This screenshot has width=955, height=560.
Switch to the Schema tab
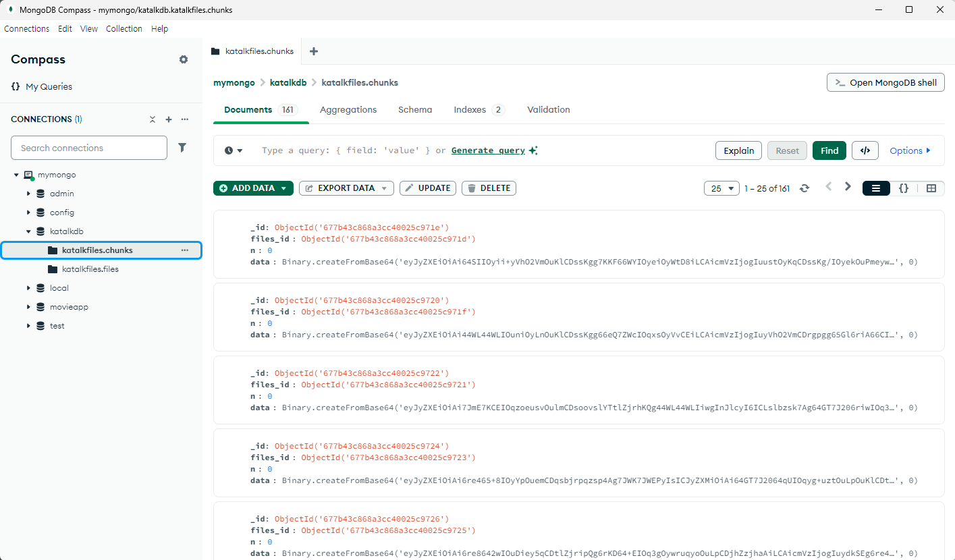[415, 109]
